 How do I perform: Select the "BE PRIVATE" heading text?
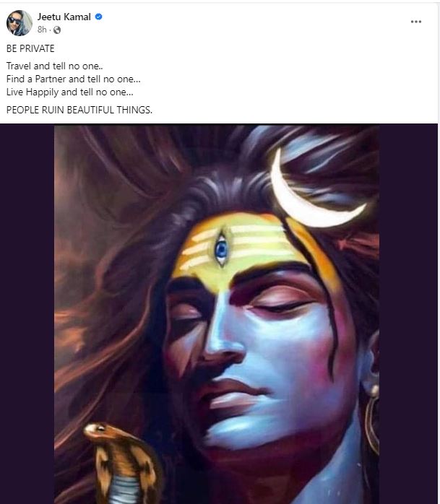tap(30, 48)
